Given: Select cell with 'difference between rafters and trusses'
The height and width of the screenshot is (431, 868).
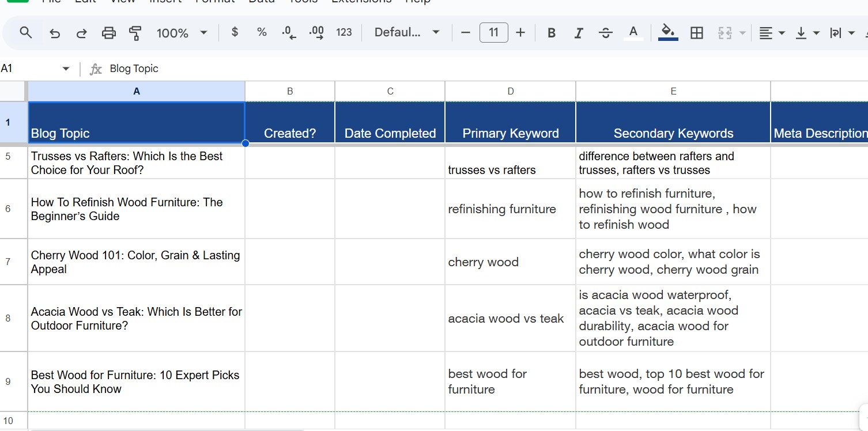Looking at the screenshot, I should [673, 163].
